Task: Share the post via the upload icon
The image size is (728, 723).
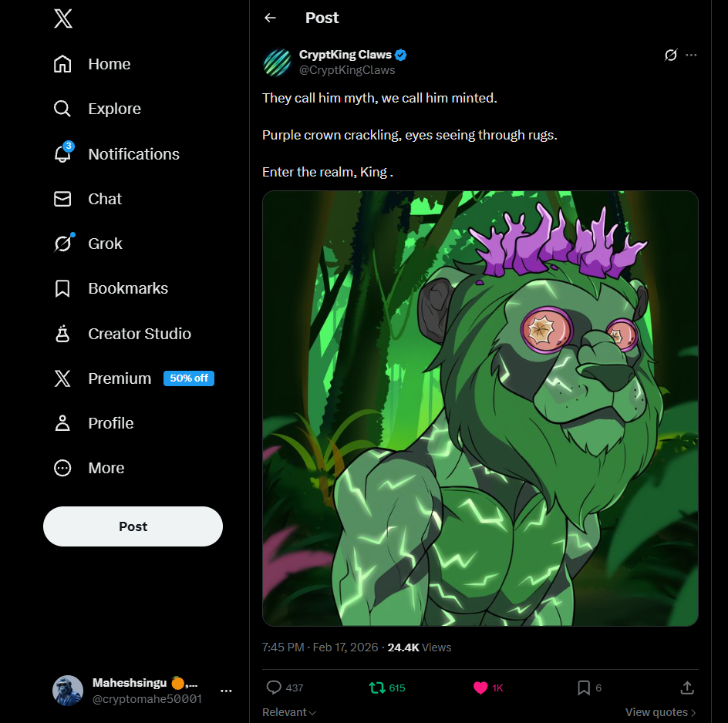Action: tap(687, 688)
